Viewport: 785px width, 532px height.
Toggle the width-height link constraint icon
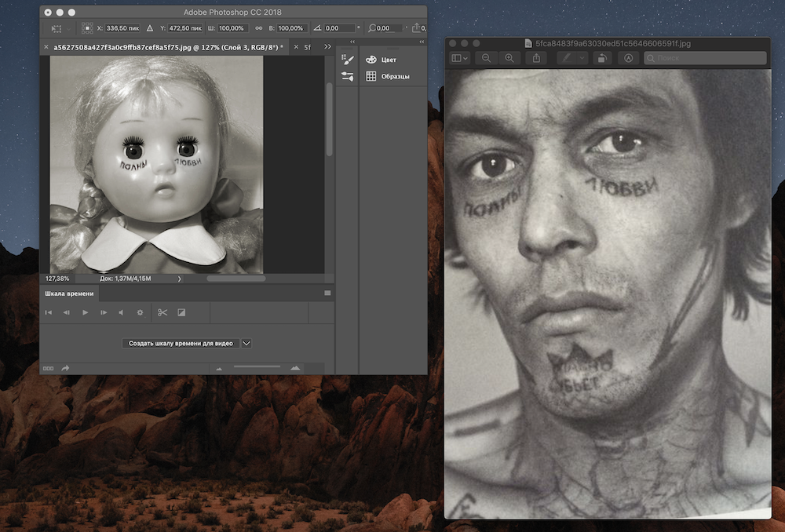coord(257,28)
